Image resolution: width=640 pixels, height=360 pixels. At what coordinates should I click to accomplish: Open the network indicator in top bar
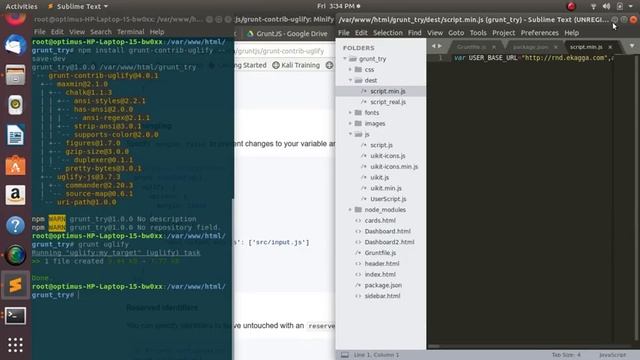pos(593,6)
